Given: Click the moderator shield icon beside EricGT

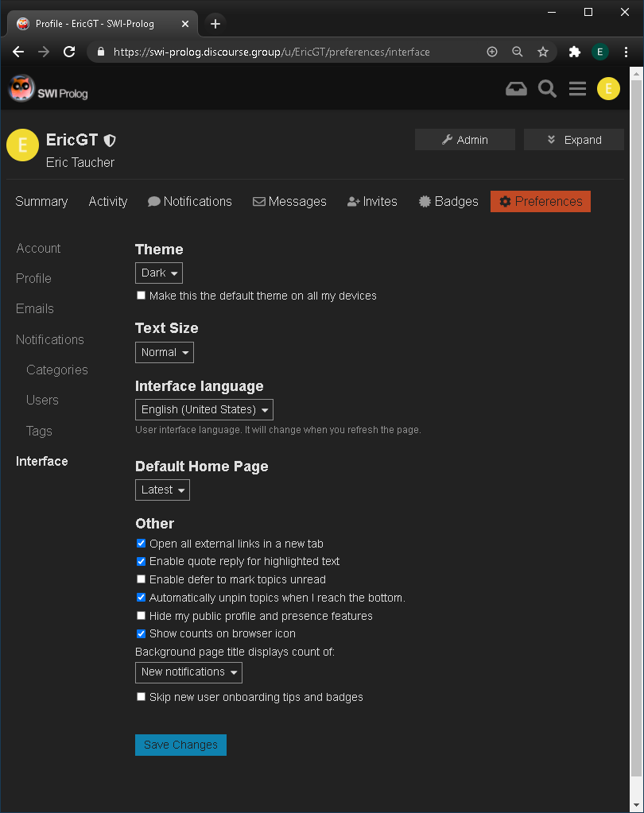Looking at the screenshot, I should click(x=110, y=141).
